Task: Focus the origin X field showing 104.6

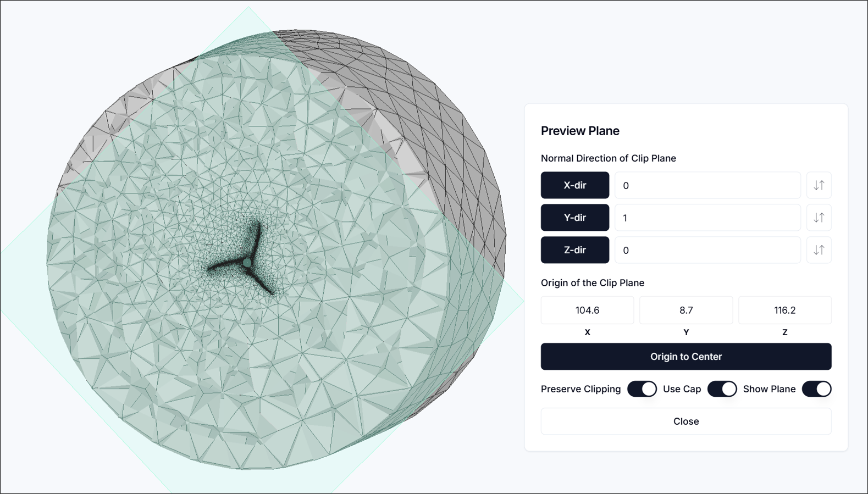Action: pyautogui.click(x=587, y=310)
